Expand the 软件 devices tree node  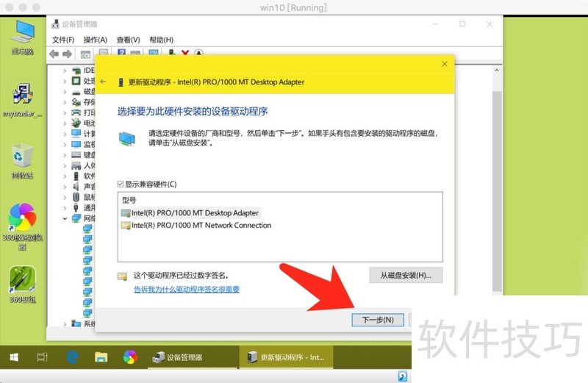[65, 176]
